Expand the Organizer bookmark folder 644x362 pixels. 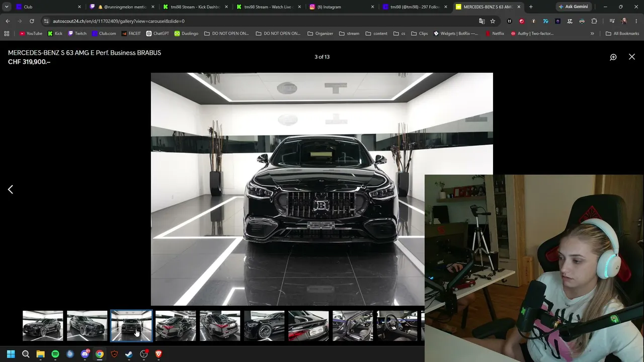320,34
